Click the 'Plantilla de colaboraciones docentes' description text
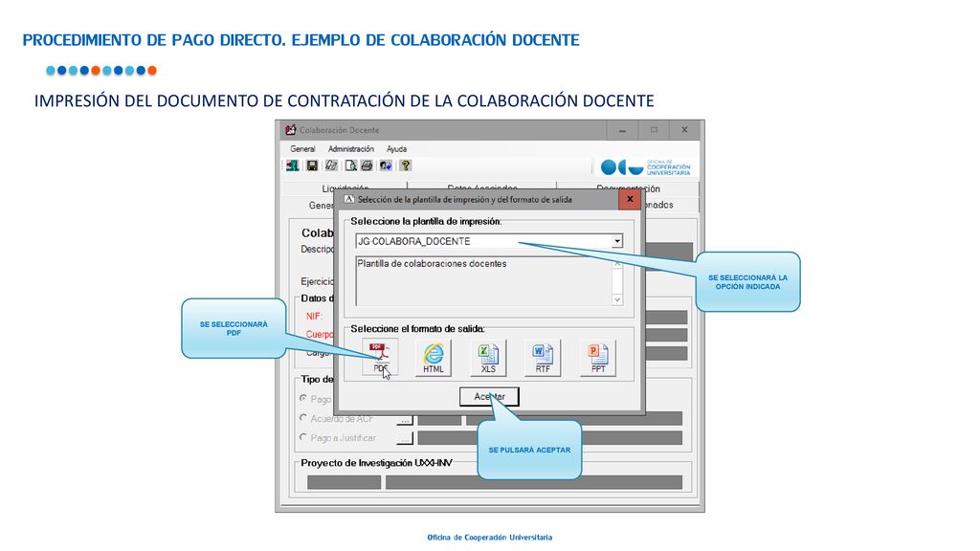This screenshot has width=980, height=551. [x=432, y=264]
